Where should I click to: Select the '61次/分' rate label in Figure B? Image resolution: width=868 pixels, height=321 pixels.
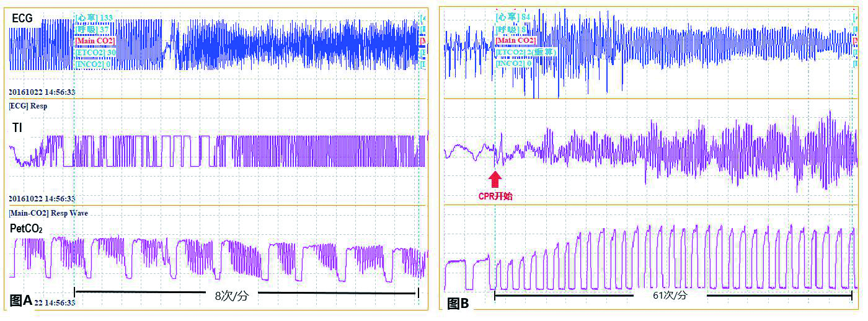[670, 295]
